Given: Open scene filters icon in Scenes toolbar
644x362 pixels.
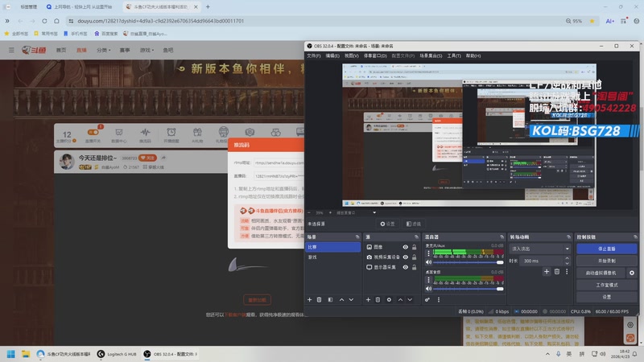Looking at the screenshot, I should [330, 299].
